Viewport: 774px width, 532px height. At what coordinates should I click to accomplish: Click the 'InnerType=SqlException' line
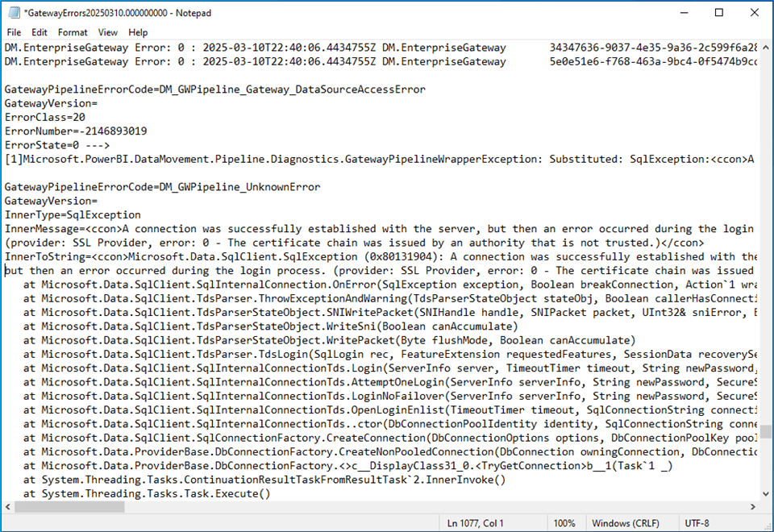tap(73, 214)
